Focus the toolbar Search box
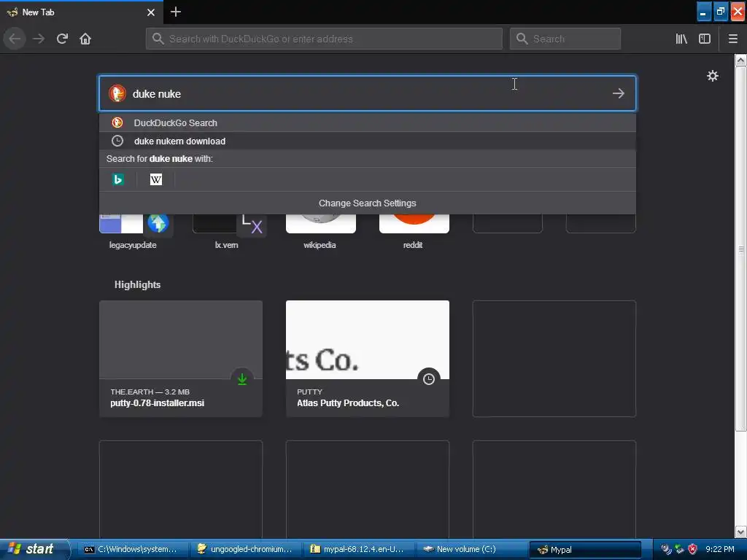Screen dimensions: 747x560 565,39
